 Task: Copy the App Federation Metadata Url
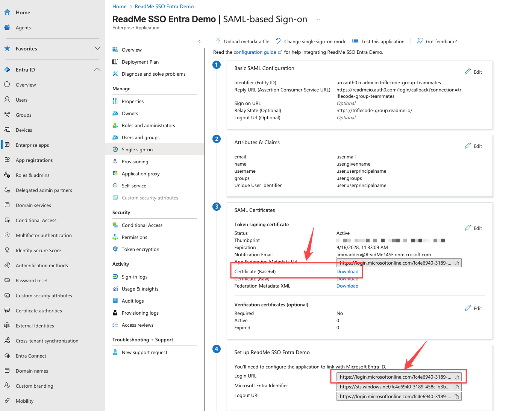pyautogui.click(x=457, y=263)
